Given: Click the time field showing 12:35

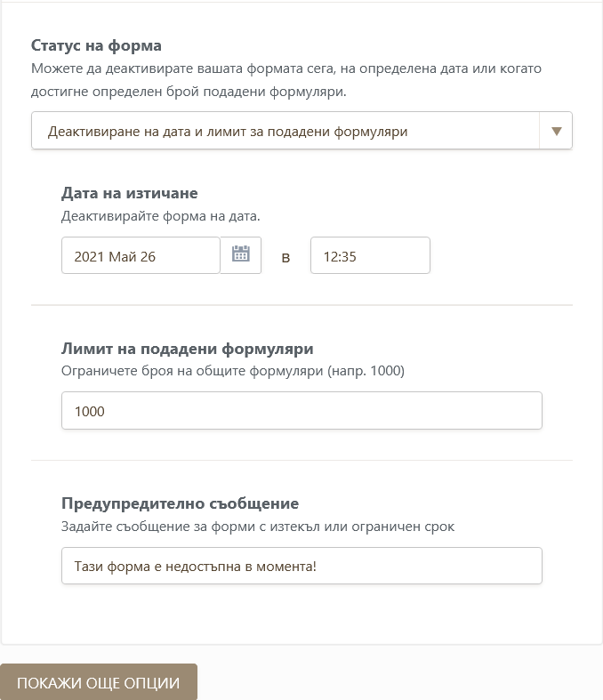Looking at the screenshot, I should [370, 256].
